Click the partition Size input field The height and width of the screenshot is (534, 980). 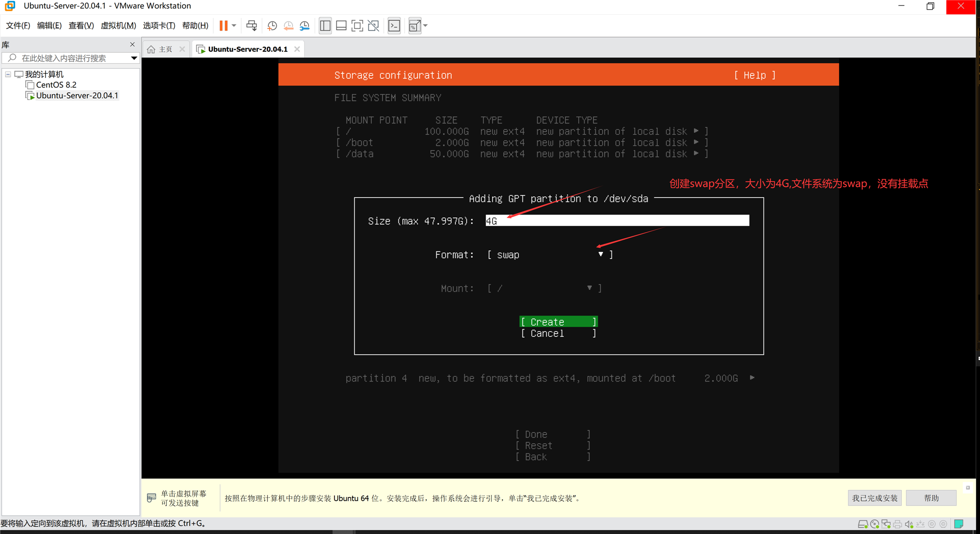coord(617,221)
